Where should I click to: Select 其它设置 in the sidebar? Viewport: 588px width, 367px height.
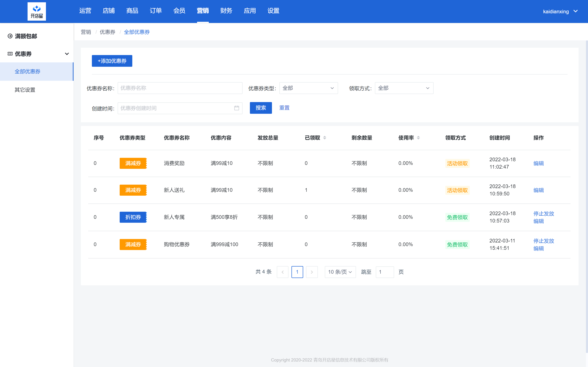pyautogui.click(x=25, y=90)
